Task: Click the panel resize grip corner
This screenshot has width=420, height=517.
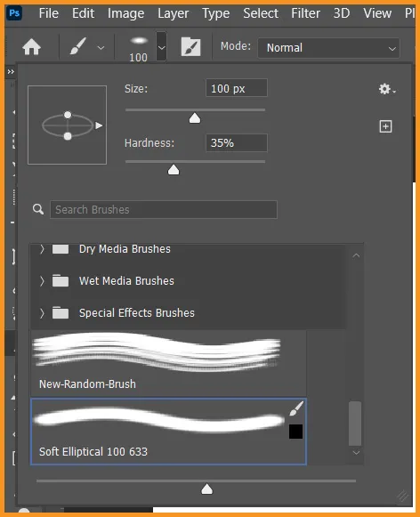Action: coord(402,496)
